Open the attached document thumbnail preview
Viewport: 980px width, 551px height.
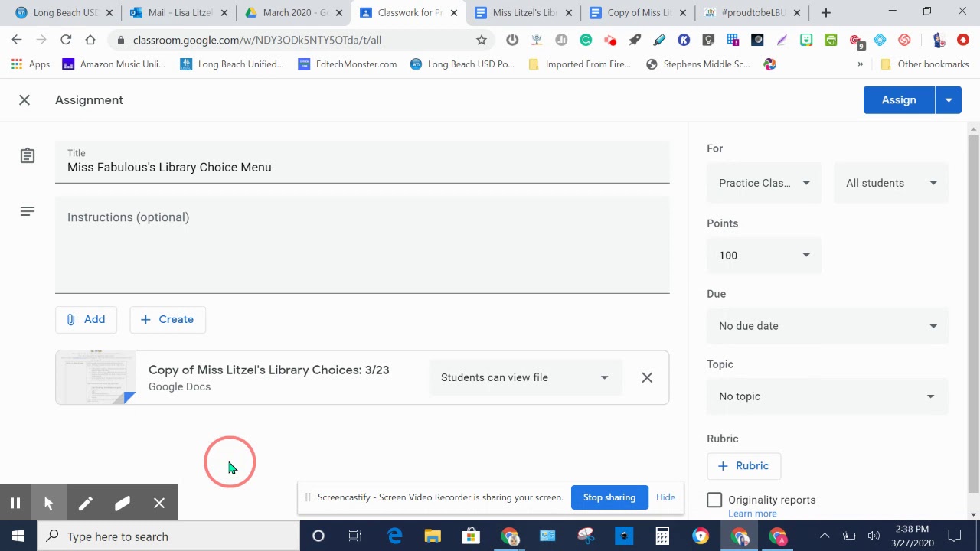(96, 377)
